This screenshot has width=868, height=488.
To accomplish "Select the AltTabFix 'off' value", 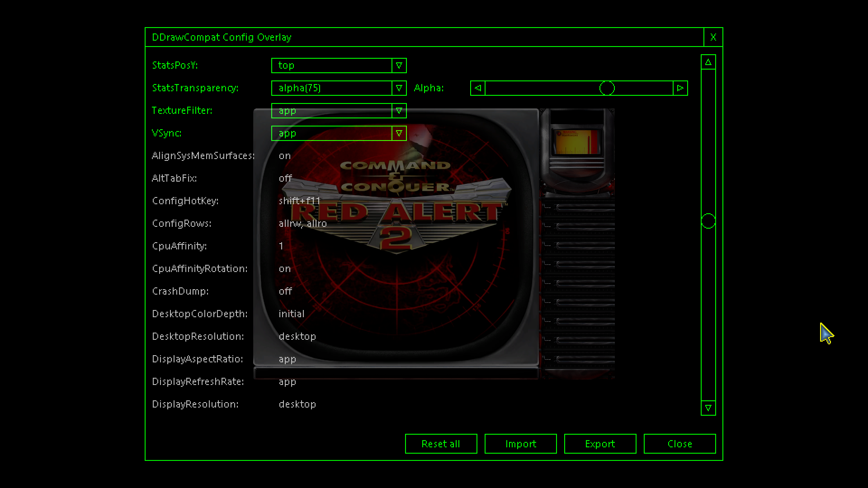I will [285, 178].
